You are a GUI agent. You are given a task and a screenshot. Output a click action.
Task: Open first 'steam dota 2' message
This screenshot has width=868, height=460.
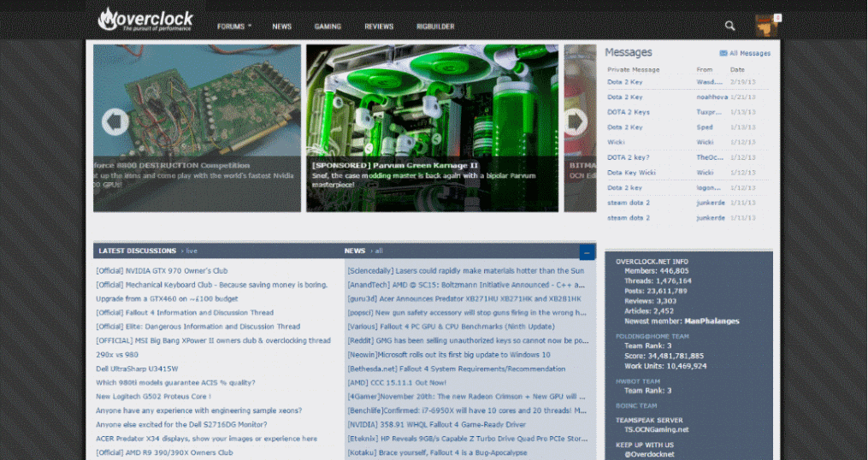[629, 203]
